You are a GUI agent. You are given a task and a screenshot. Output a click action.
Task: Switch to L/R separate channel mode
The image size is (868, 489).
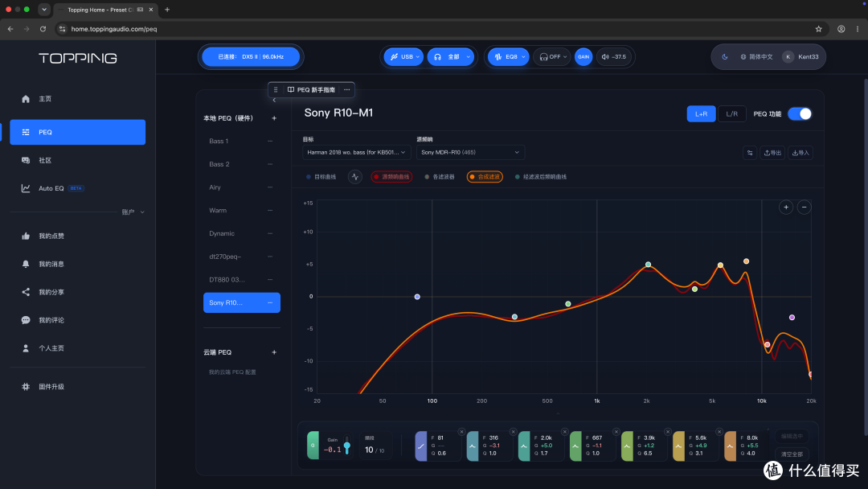(x=732, y=113)
